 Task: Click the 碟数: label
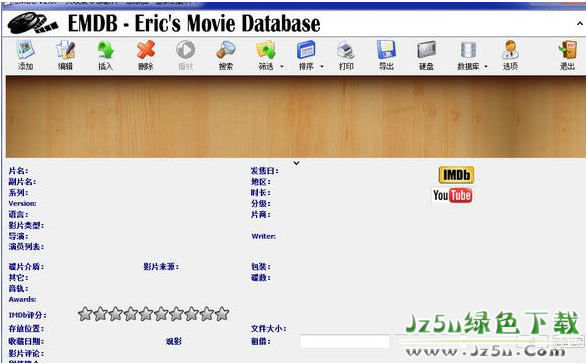[x=261, y=277]
